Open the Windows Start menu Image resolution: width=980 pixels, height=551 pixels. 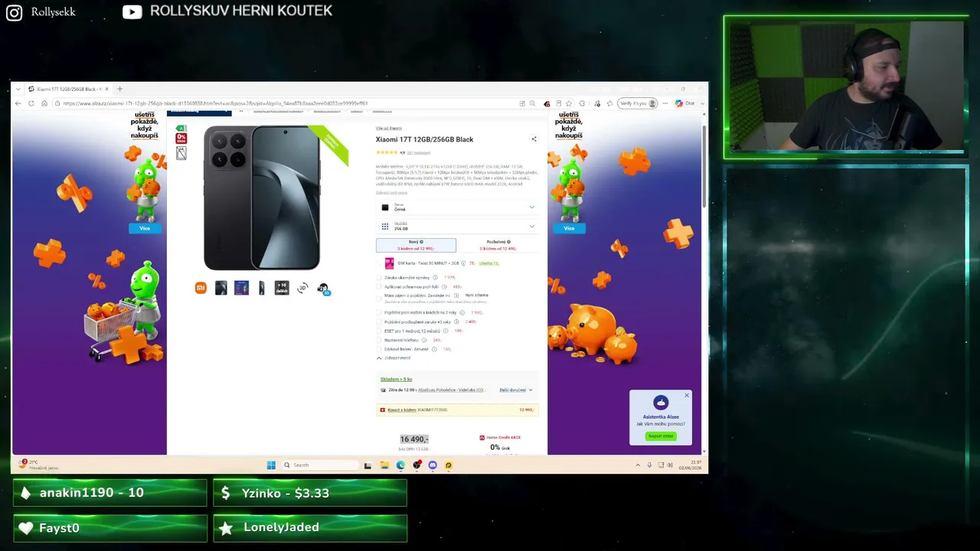pyautogui.click(x=271, y=465)
